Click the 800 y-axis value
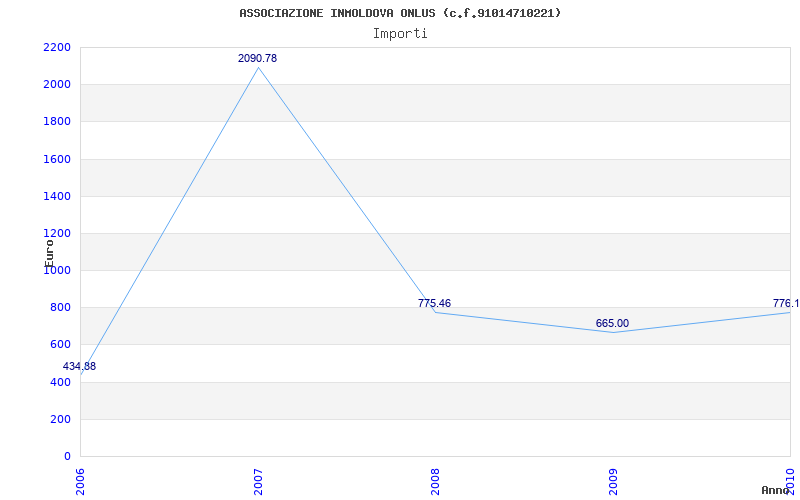This screenshot has height=500, width=800. (x=60, y=308)
